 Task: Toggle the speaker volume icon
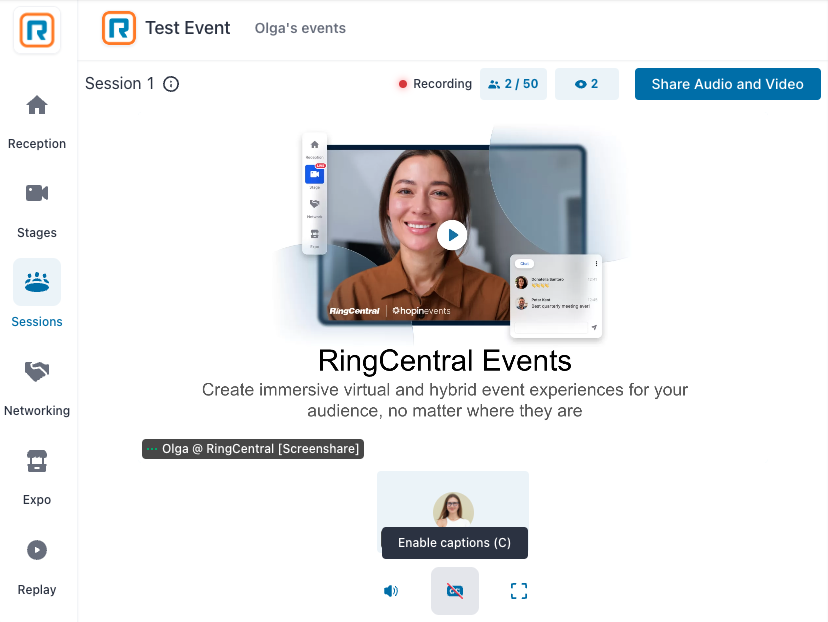point(391,591)
